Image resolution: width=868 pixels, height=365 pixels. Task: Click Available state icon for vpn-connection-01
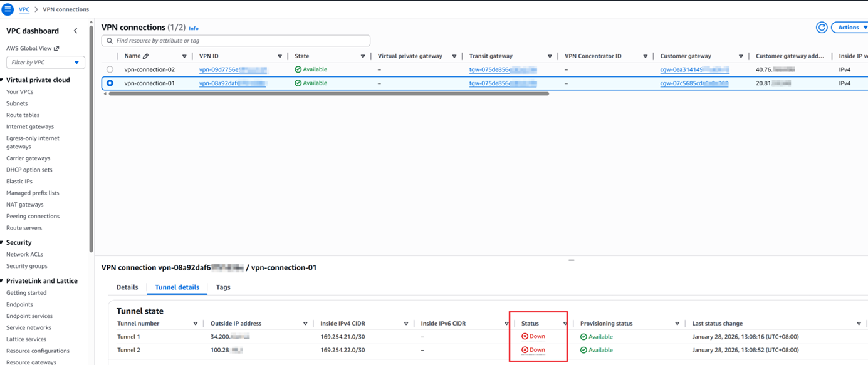tap(298, 83)
